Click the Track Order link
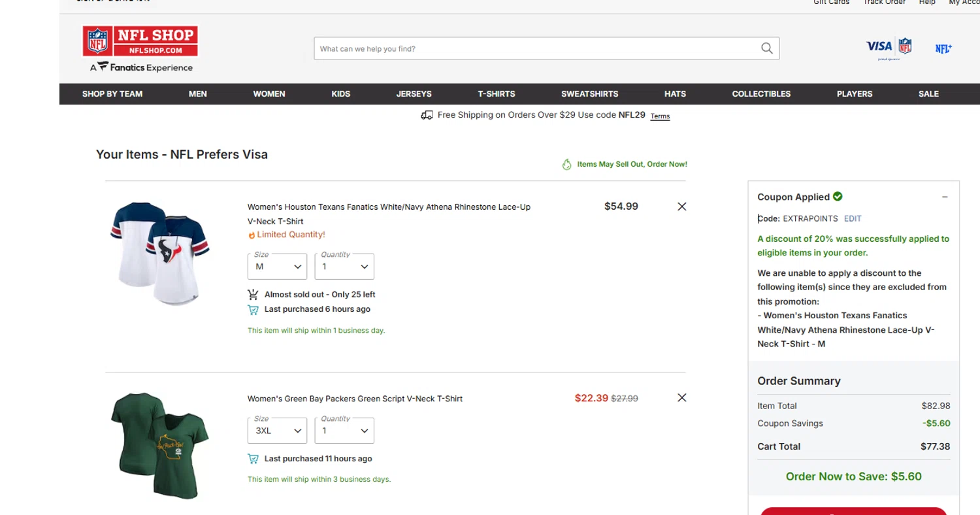Image resolution: width=980 pixels, height=515 pixels. pos(884,3)
